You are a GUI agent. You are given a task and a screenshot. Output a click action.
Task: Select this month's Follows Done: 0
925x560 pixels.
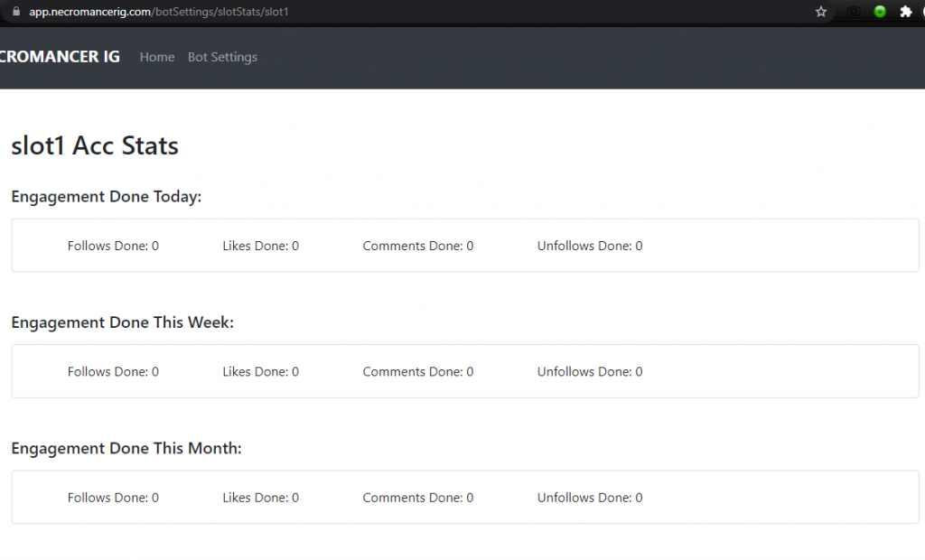point(113,498)
